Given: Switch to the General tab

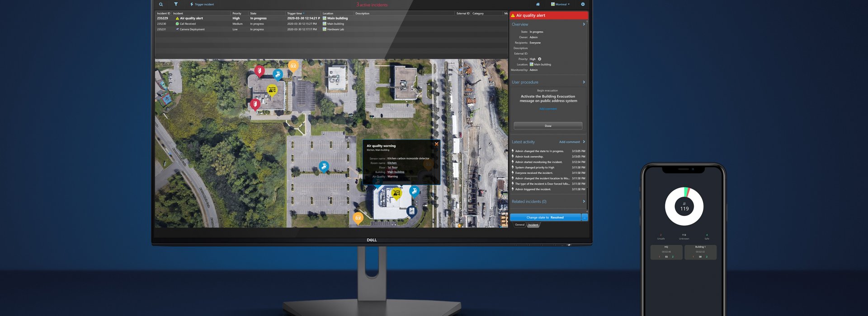Looking at the screenshot, I should coord(520,225).
